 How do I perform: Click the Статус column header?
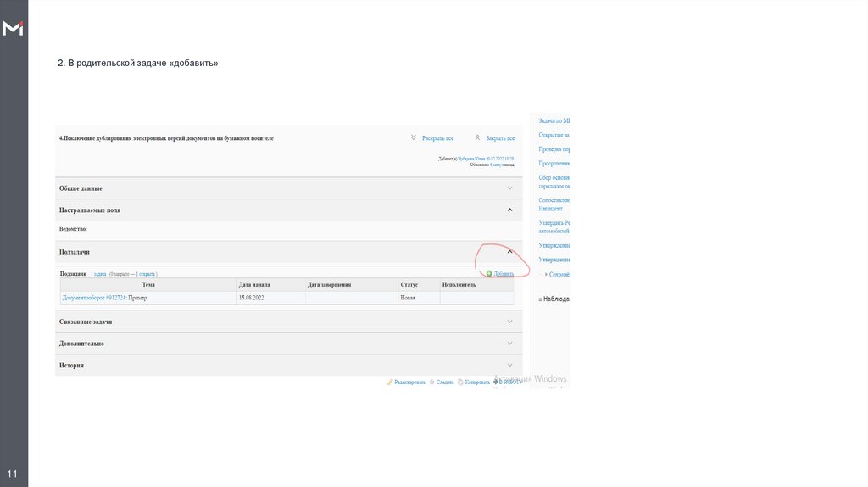point(409,285)
